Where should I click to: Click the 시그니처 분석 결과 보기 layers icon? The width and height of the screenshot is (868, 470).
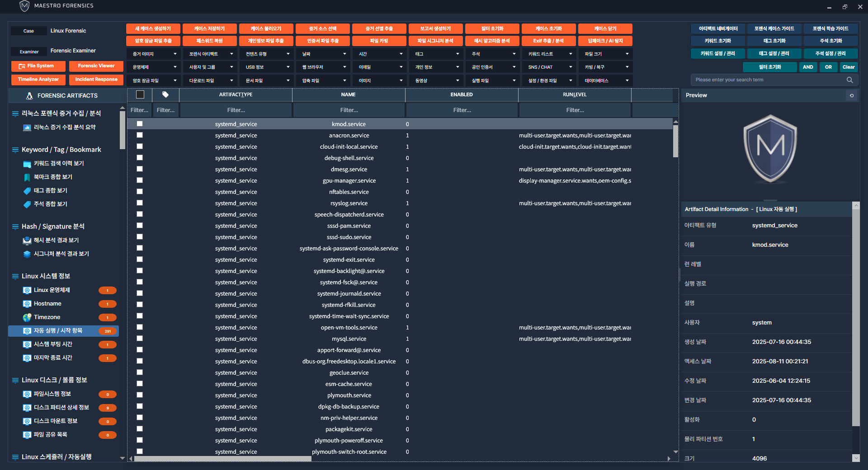(27, 254)
